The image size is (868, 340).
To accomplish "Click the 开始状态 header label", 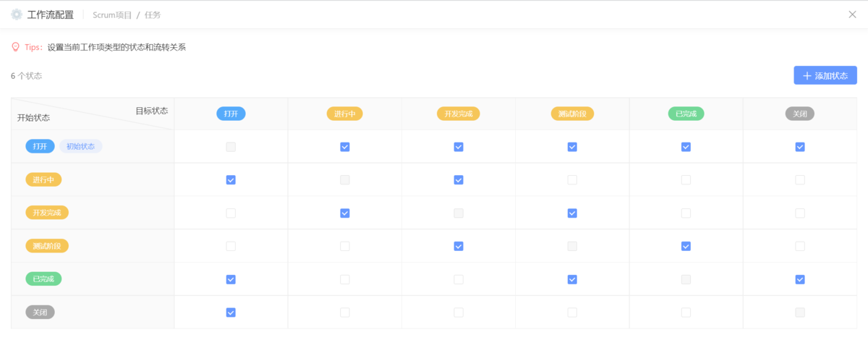I will 33,118.
